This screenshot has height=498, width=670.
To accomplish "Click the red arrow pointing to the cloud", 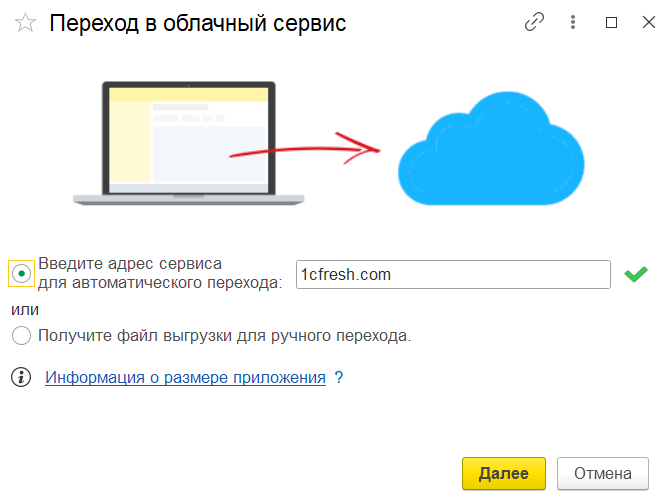I will (x=305, y=149).
